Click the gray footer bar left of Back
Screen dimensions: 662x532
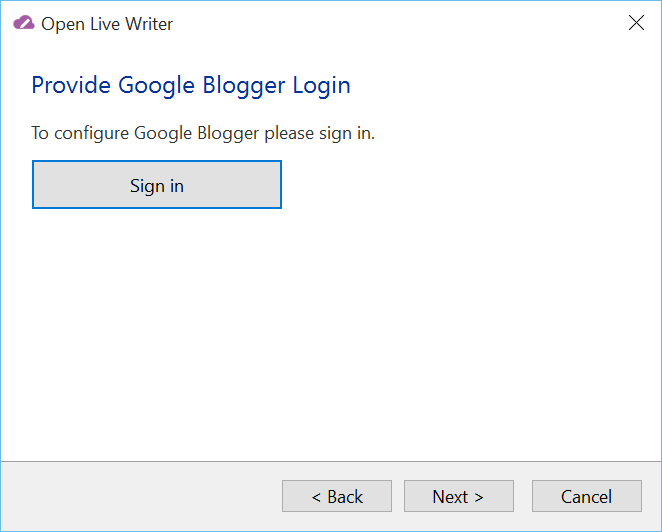[x=141, y=496]
